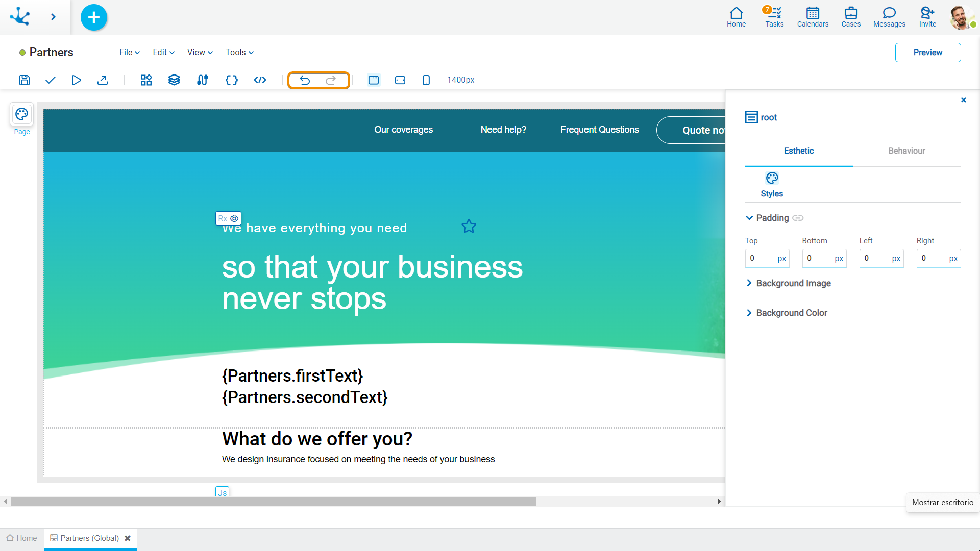Click the Preview button

click(928, 53)
